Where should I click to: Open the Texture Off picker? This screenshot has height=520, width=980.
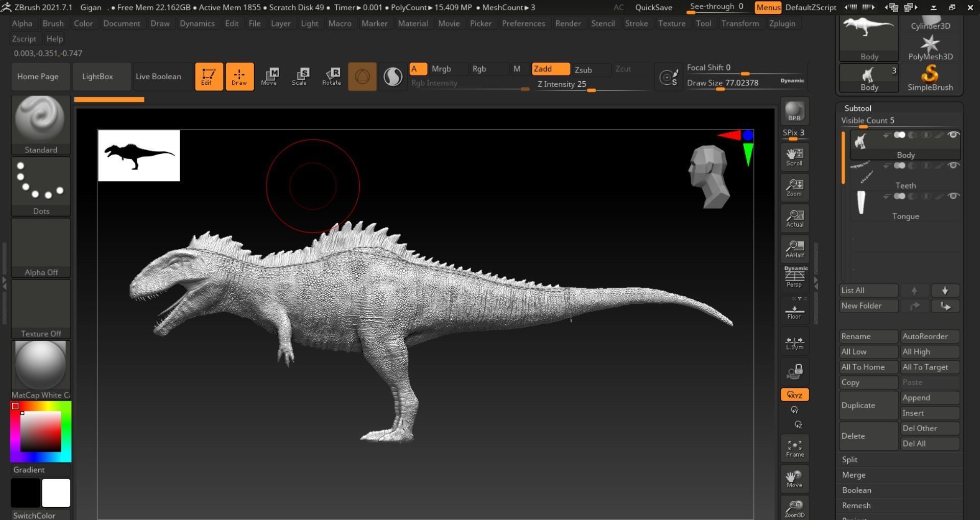(41, 309)
